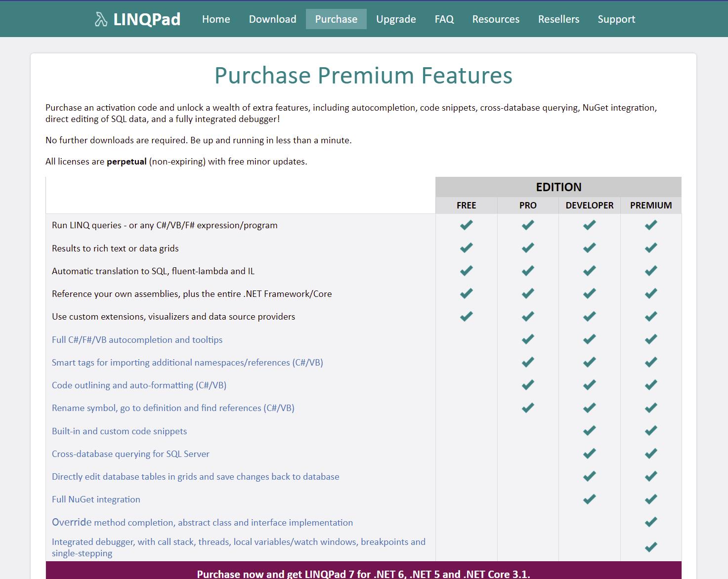Click the PREMIUM checkmark for Override method completion

click(x=650, y=521)
